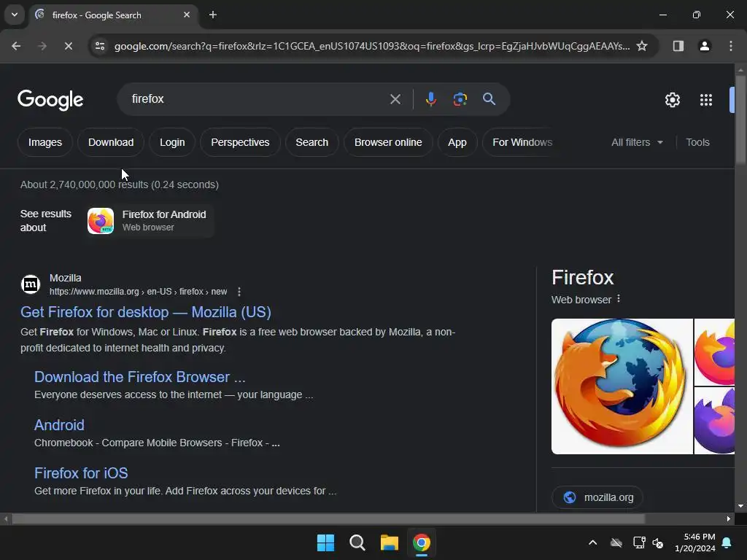
Task: Open Download the Firefox Browser link
Action: click(139, 377)
